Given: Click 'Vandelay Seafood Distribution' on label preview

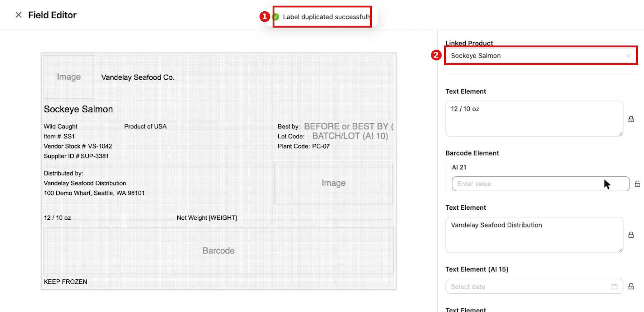Looking at the screenshot, I should click(x=85, y=183).
